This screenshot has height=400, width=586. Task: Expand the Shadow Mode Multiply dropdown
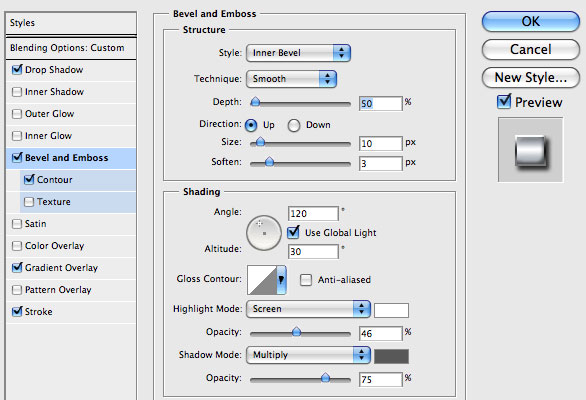coord(308,355)
